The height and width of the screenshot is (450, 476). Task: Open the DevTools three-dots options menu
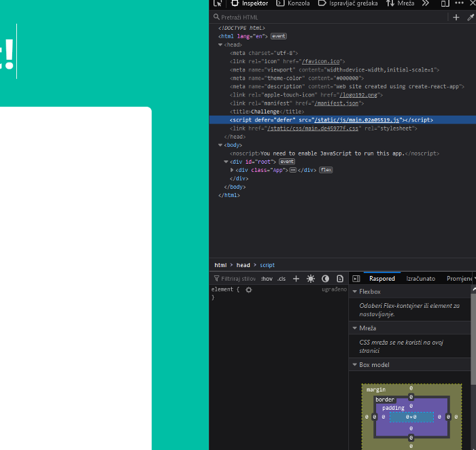coord(458,3)
